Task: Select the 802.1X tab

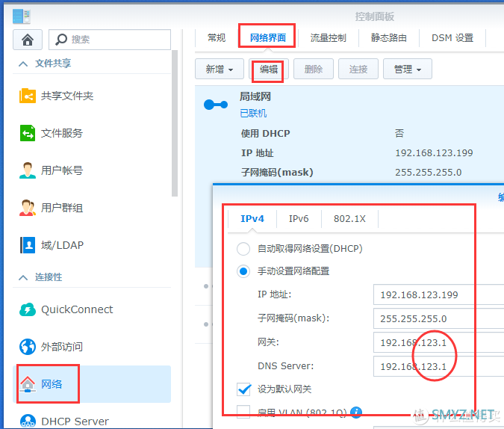Action: pyautogui.click(x=349, y=219)
